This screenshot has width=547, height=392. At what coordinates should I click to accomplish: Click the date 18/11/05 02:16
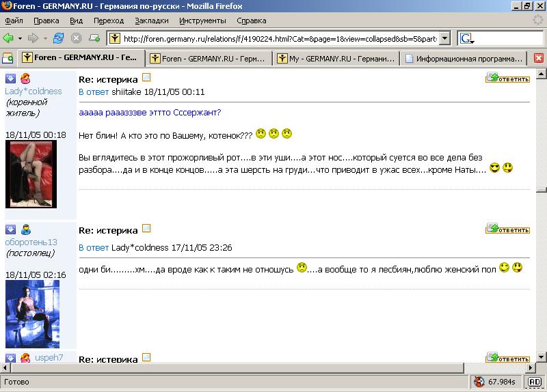(x=36, y=275)
